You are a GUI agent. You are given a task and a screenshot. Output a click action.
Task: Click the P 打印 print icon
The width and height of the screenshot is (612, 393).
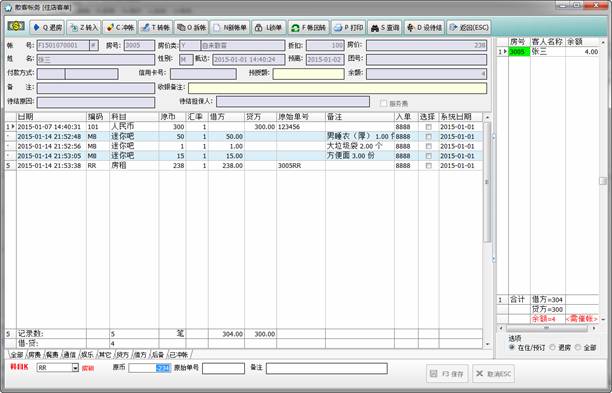click(x=349, y=27)
